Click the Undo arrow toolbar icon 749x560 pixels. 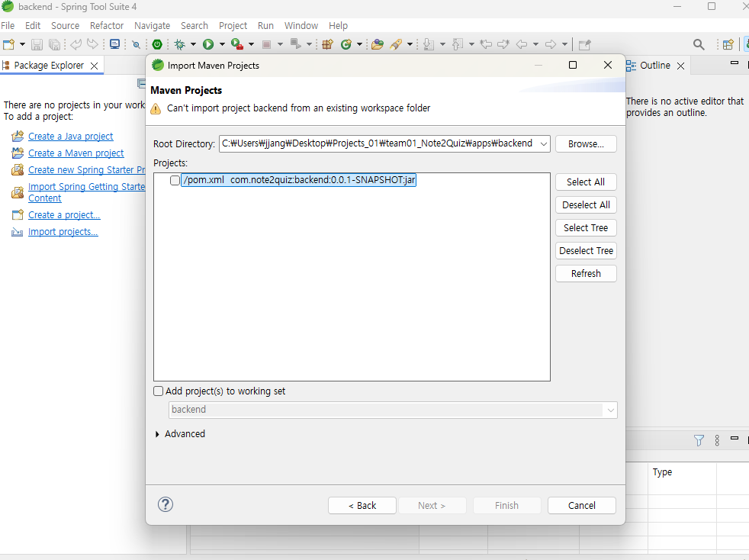coord(76,44)
